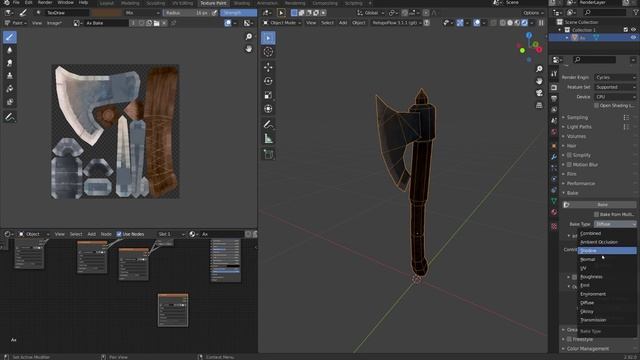This screenshot has height=360, width=640.
Task: Enable Open Shading Language checkbox
Action: tap(596, 106)
